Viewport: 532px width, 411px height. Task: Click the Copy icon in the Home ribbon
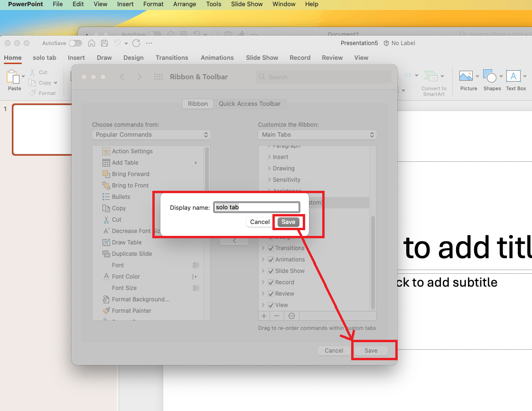click(32, 83)
